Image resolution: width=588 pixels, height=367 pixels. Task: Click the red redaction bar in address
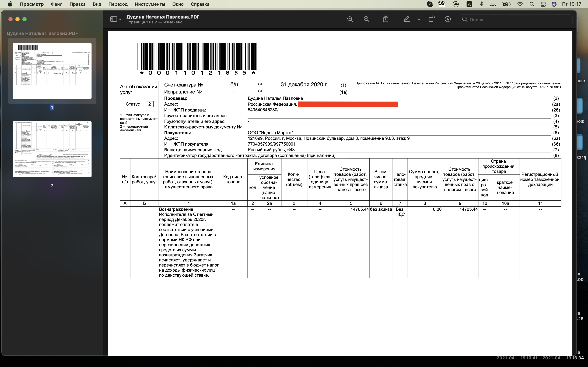pos(348,104)
